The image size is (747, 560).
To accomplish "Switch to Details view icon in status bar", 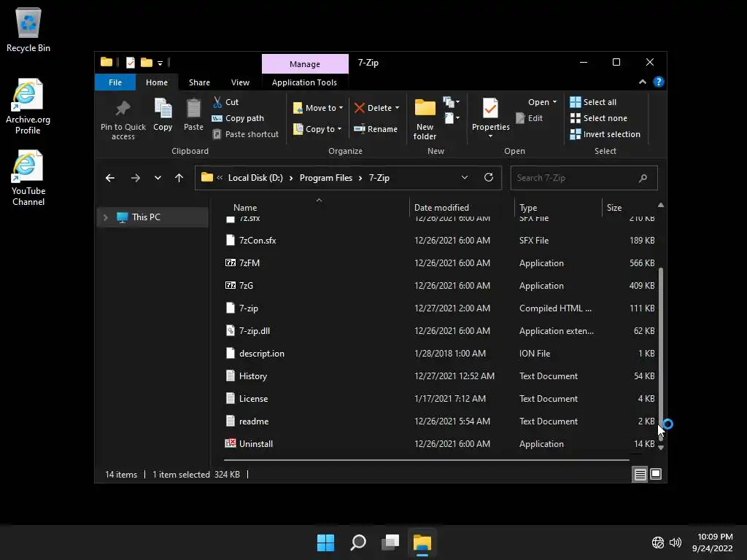I will 640,474.
